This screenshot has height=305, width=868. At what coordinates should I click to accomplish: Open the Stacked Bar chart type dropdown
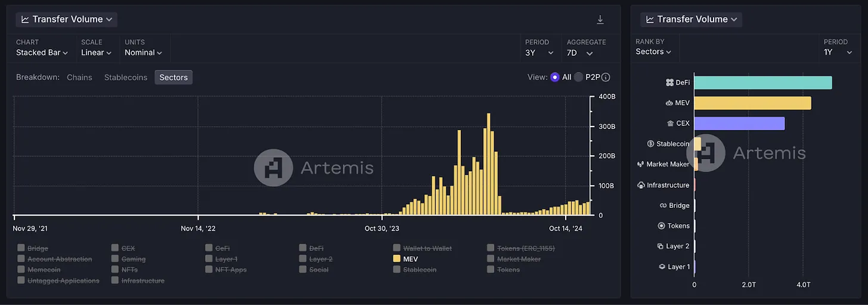(x=42, y=53)
